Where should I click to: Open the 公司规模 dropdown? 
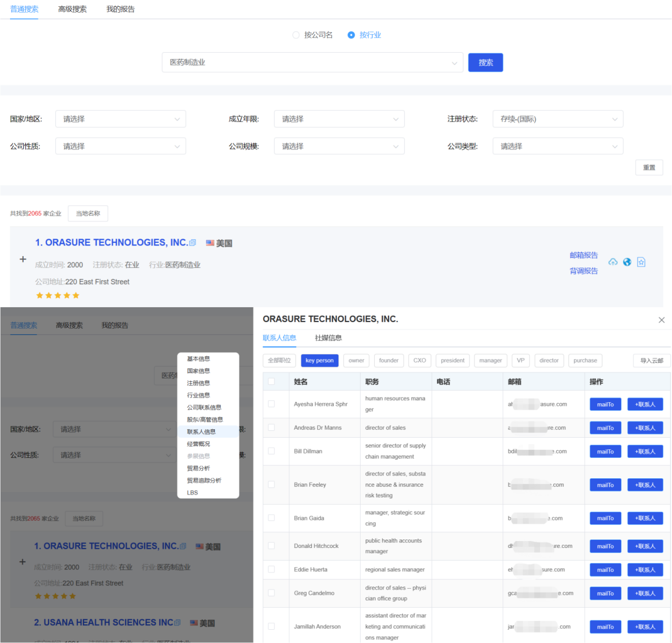pyautogui.click(x=339, y=146)
